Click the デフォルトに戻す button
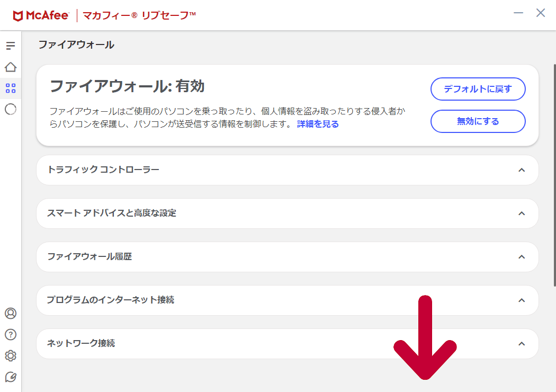The height and width of the screenshot is (392, 556). click(x=478, y=89)
